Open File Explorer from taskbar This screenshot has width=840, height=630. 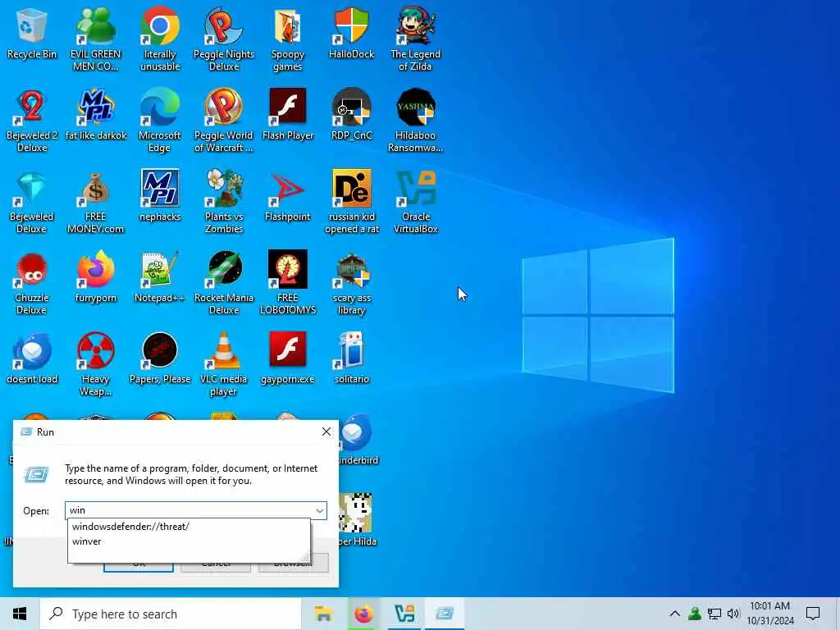coord(323,614)
